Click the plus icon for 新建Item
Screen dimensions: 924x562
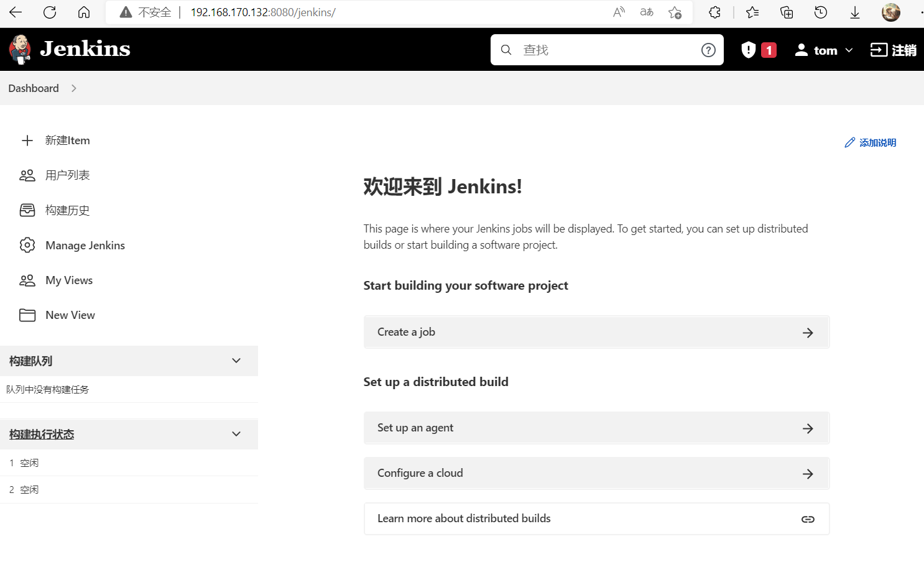pyautogui.click(x=27, y=140)
